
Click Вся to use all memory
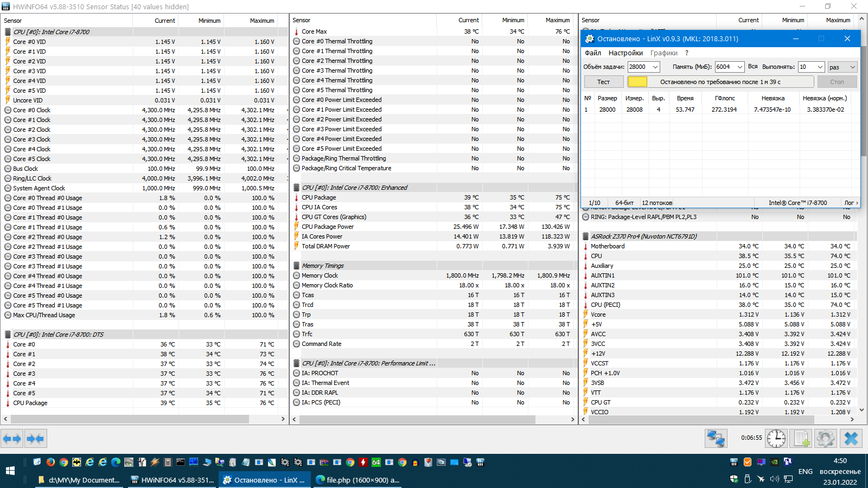click(x=753, y=67)
